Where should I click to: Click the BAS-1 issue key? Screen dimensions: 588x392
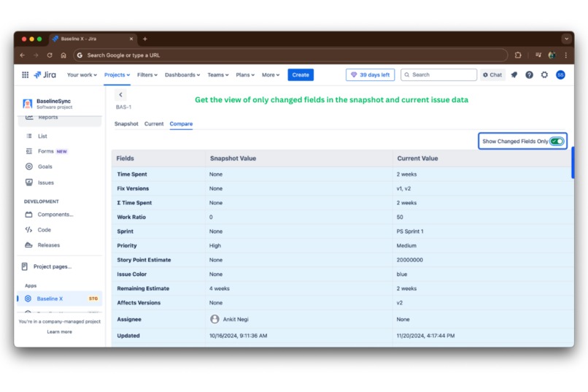123,107
